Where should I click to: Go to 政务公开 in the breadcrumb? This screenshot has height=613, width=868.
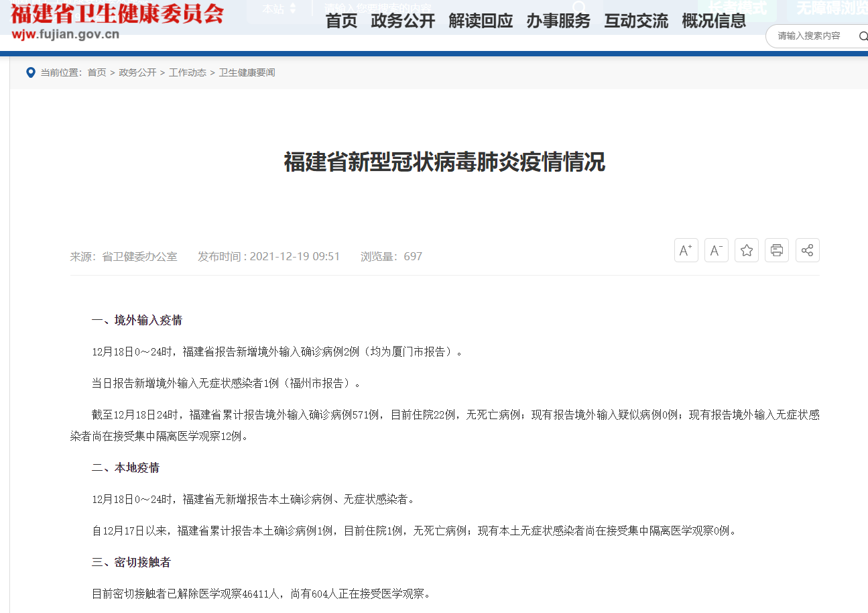(x=137, y=72)
